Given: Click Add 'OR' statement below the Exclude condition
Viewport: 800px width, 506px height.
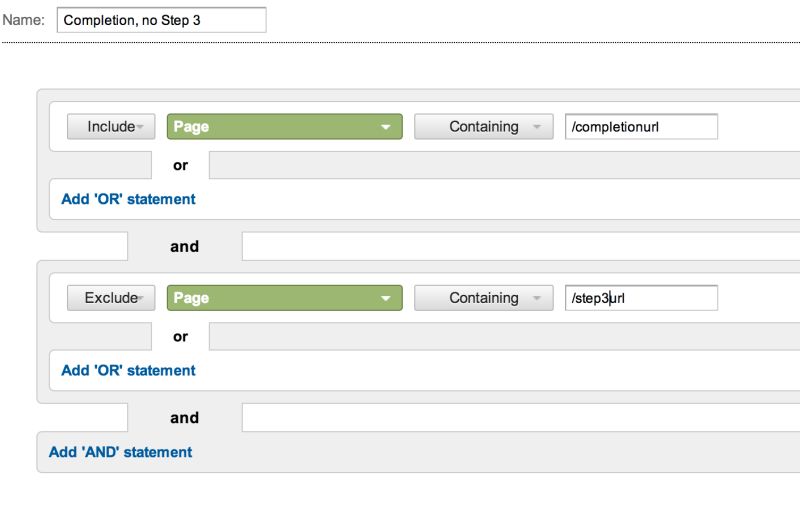Looking at the screenshot, I should pos(128,370).
